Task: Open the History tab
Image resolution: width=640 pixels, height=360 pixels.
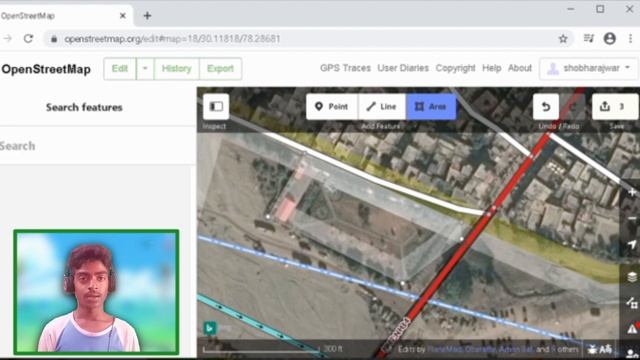Action: coord(177,69)
